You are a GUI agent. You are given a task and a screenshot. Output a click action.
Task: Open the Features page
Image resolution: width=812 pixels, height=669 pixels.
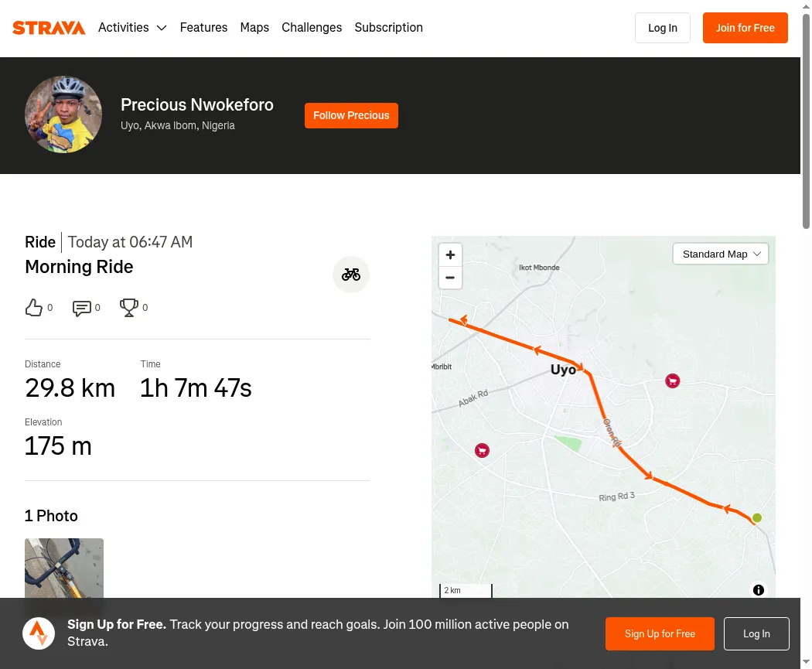[x=203, y=27]
